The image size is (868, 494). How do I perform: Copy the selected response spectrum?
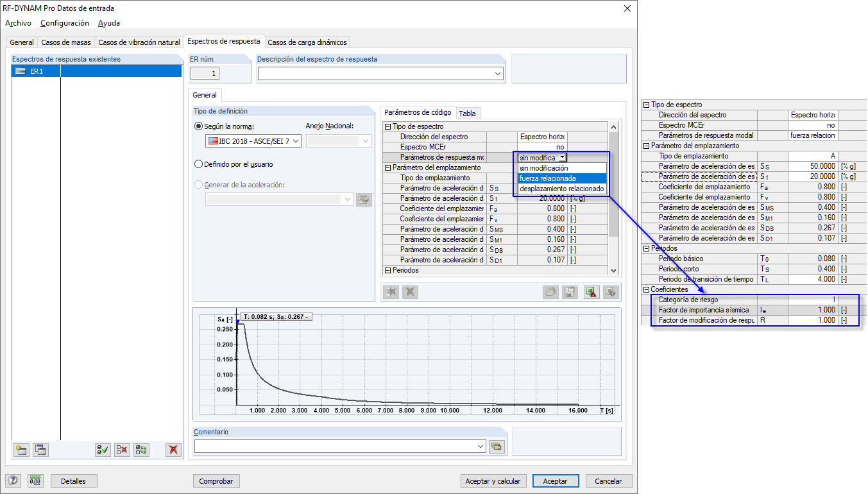click(40, 450)
